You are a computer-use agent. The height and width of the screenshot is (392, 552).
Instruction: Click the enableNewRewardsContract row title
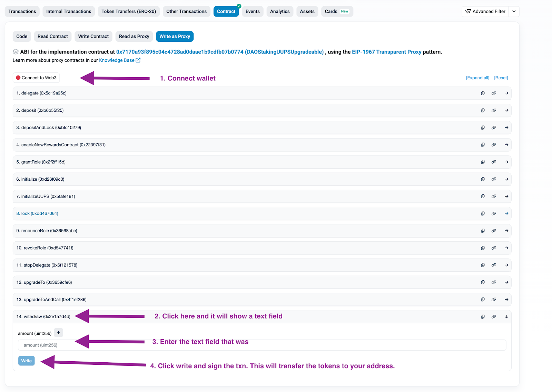[x=61, y=145]
